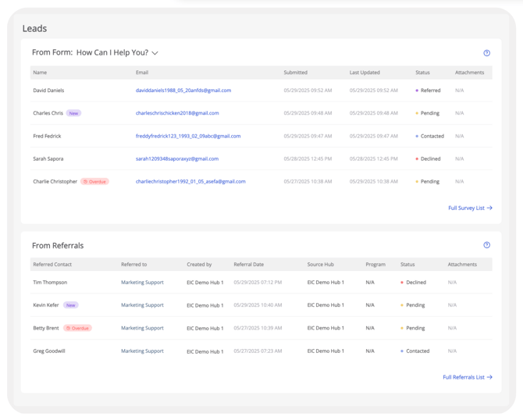Click the New badge beside Charles Chris
Screen dimensions: 523x420
[73, 113]
